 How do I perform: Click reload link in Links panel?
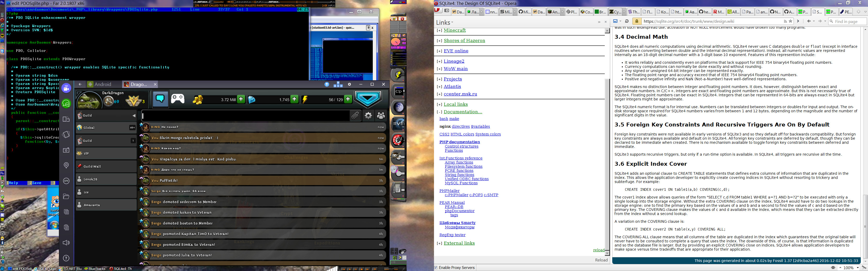[x=599, y=250]
